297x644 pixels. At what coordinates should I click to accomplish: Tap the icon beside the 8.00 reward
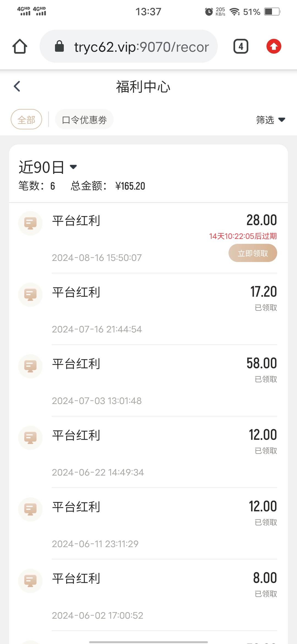tap(30, 581)
